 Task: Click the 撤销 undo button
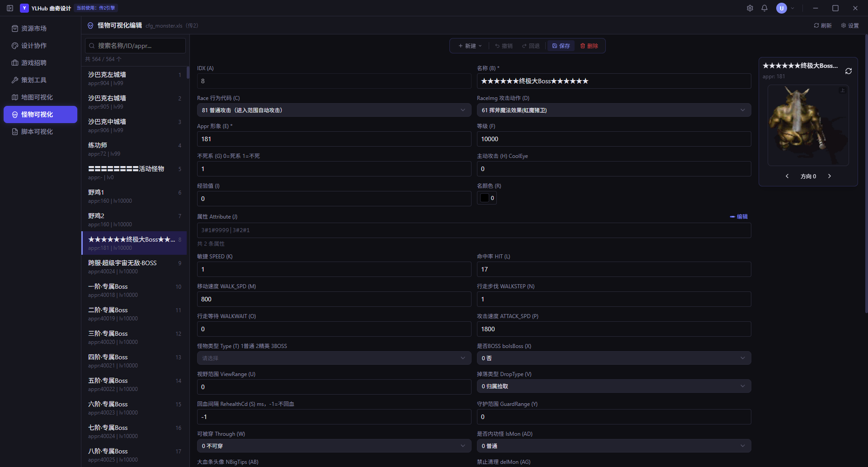coord(504,46)
